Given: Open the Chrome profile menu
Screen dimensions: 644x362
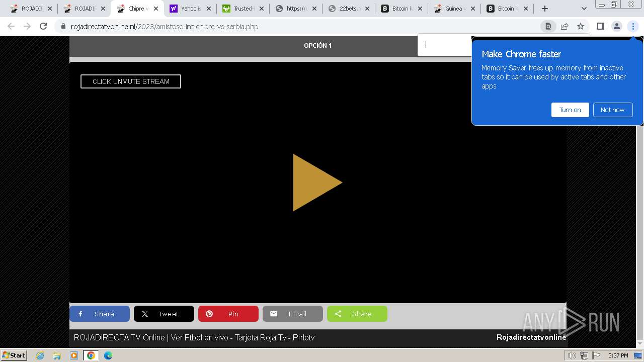Looking at the screenshot, I should [616, 26].
